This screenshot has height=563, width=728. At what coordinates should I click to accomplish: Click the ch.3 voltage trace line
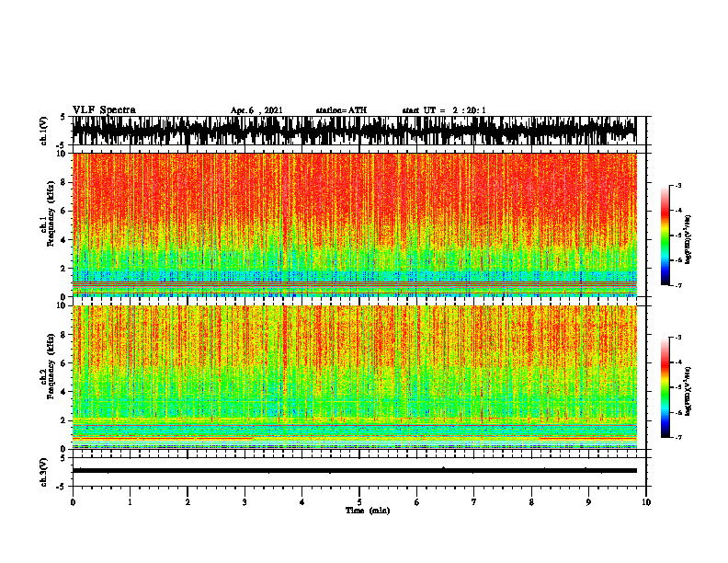[354, 471]
